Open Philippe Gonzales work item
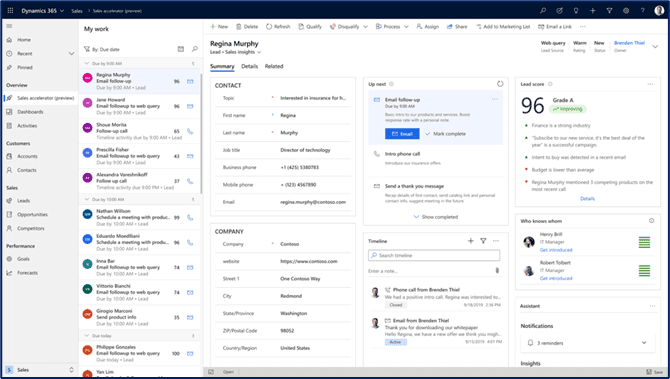Screen dimensions: 670x379 click(139, 353)
